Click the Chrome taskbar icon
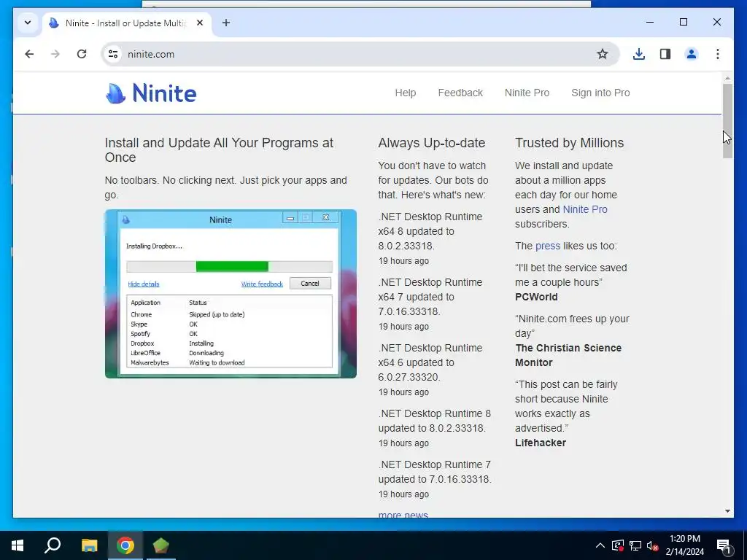 [125, 545]
